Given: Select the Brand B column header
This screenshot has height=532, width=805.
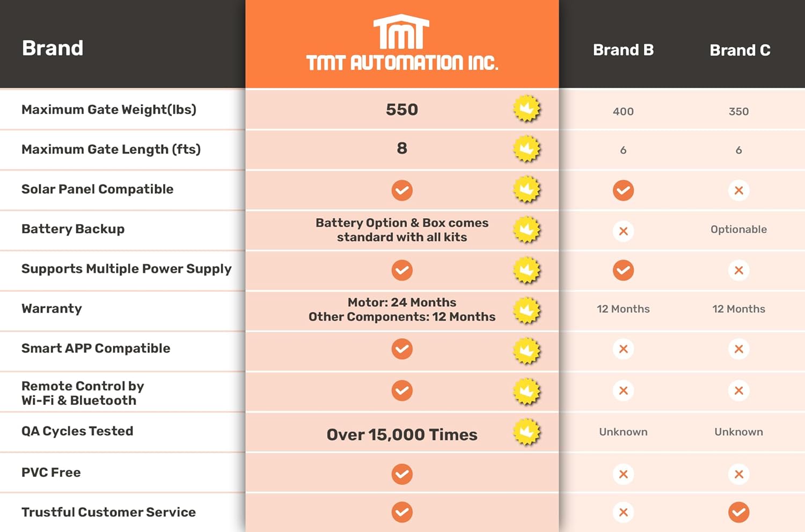Looking at the screenshot, I should (x=623, y=50).
